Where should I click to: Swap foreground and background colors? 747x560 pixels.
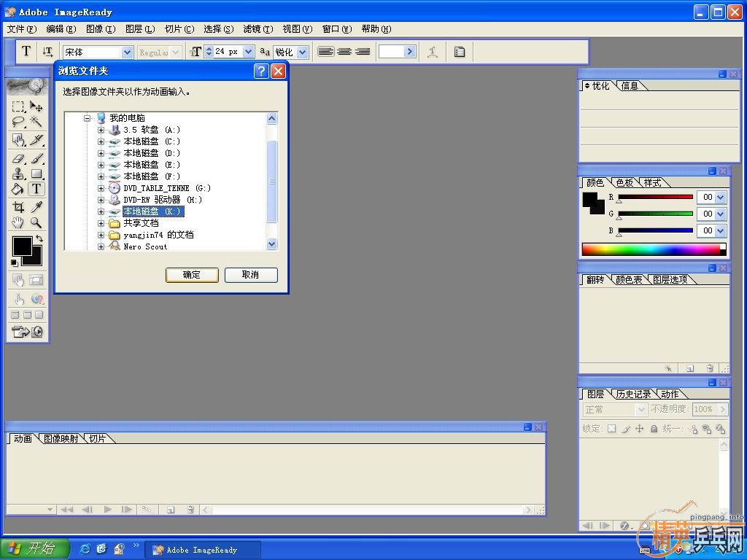(39, 238)
